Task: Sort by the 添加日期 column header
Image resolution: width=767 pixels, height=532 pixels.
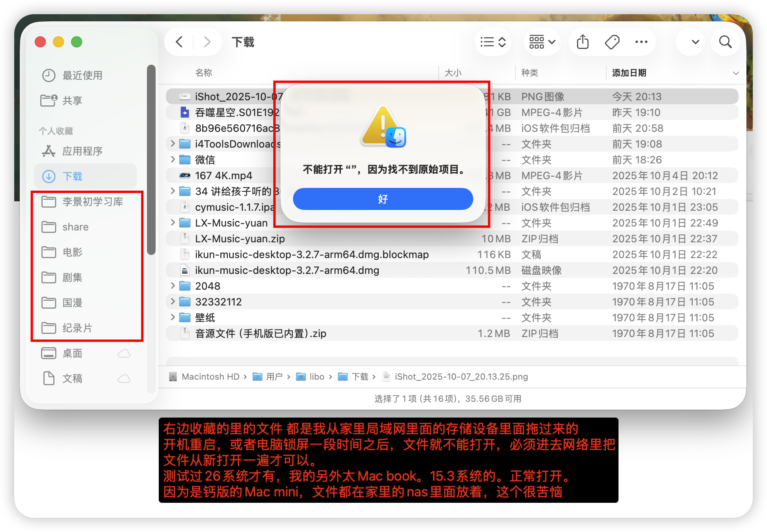Action: pos(629,73)
